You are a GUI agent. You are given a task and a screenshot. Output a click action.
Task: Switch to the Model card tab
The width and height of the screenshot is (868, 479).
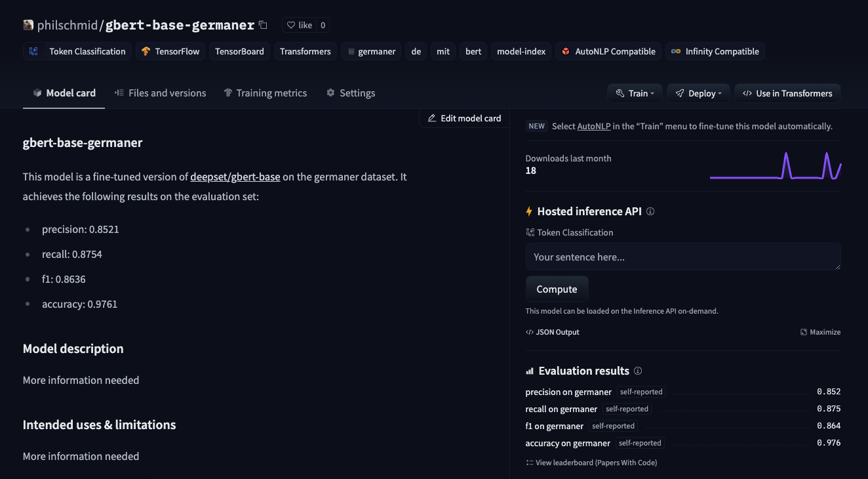pos(64,93)
